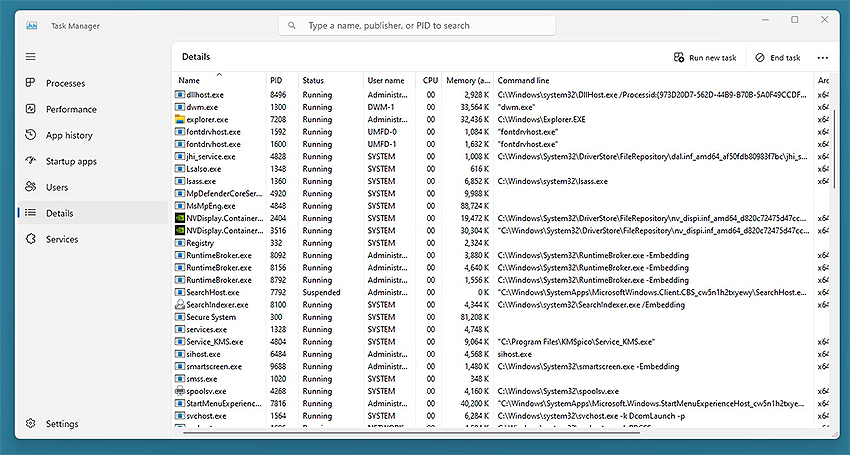Click the Run new task button

pos(705,57)
